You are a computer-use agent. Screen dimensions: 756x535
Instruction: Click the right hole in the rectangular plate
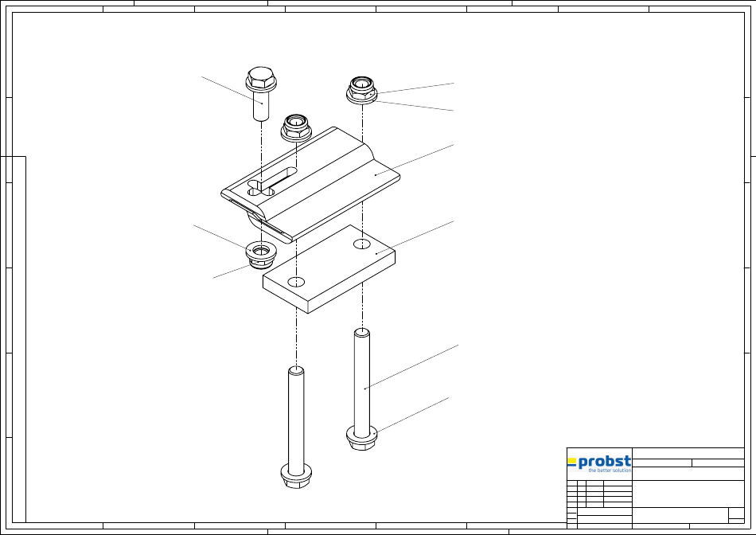(361, 243)
